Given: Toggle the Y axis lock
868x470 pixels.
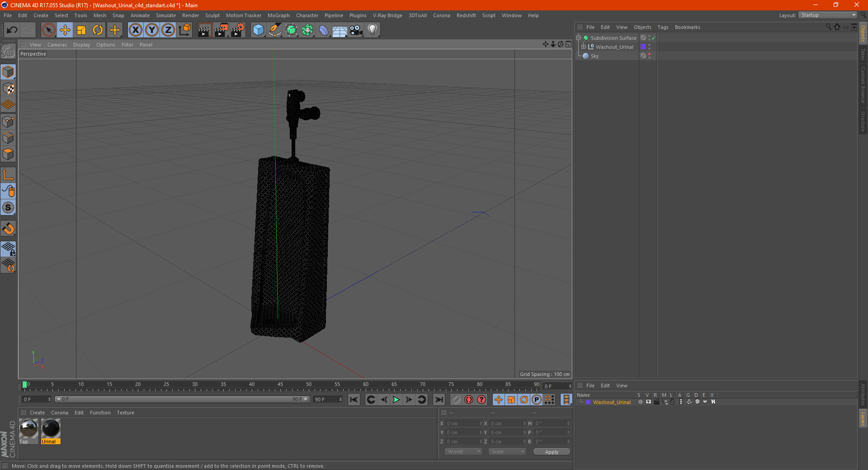Looking at the screenshot, I should coord(152,30).
